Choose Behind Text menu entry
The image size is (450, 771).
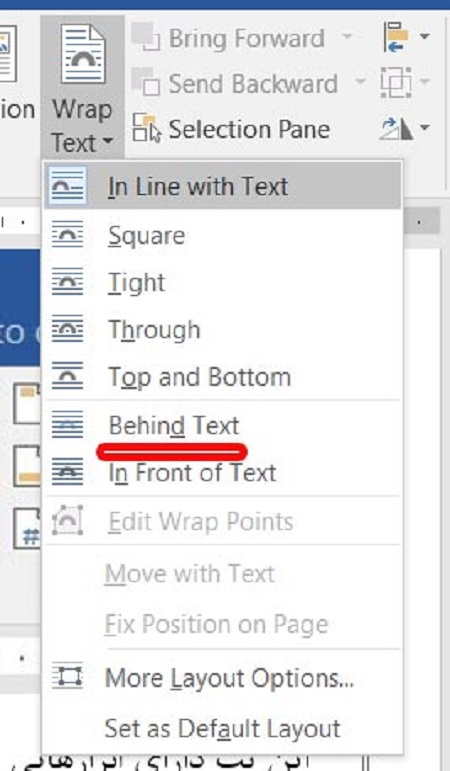(174, 425)
